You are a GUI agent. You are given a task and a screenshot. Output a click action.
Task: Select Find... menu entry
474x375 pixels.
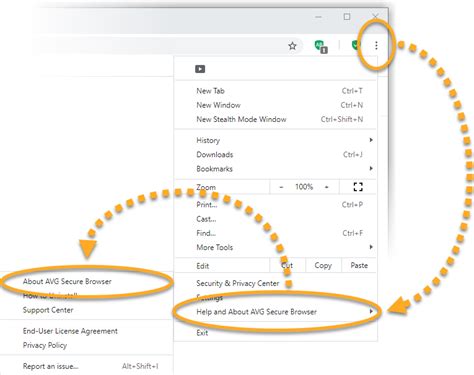pos(276,233)
